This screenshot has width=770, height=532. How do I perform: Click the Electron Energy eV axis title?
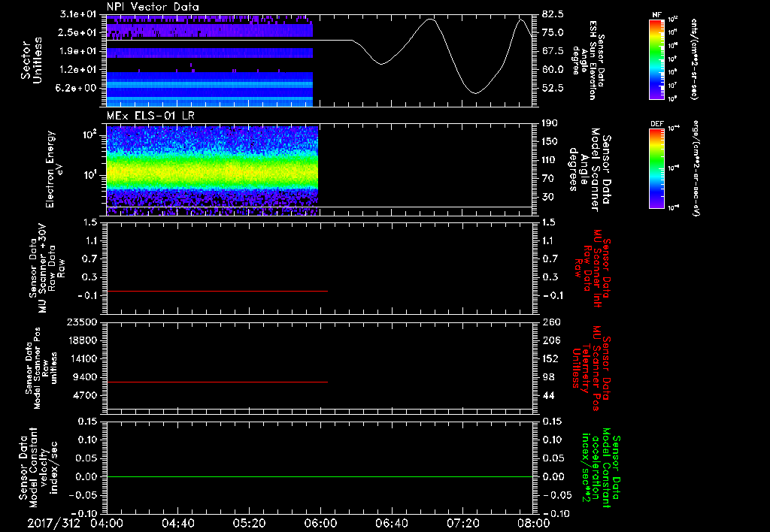click(x=56, y=169)
